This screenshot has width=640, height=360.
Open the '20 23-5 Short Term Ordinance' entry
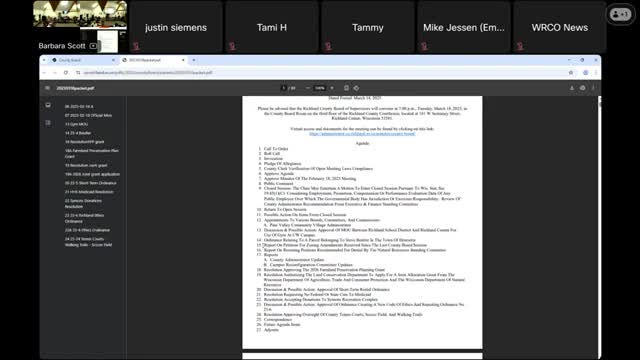point(91,183)
